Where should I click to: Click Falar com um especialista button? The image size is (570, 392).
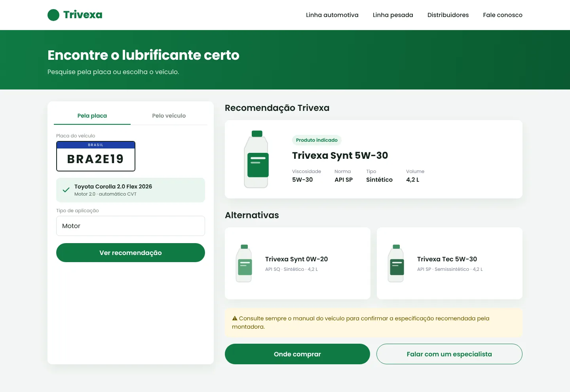[x=449, y=354]
